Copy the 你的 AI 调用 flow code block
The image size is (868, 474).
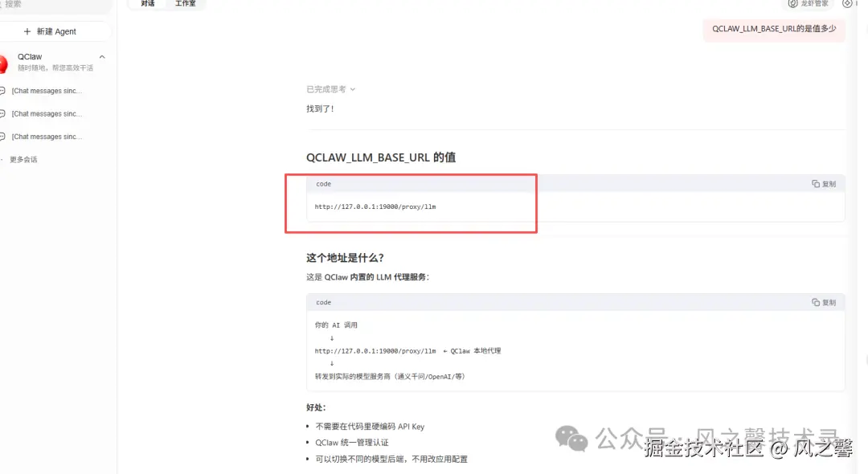[x=824, y=303]
